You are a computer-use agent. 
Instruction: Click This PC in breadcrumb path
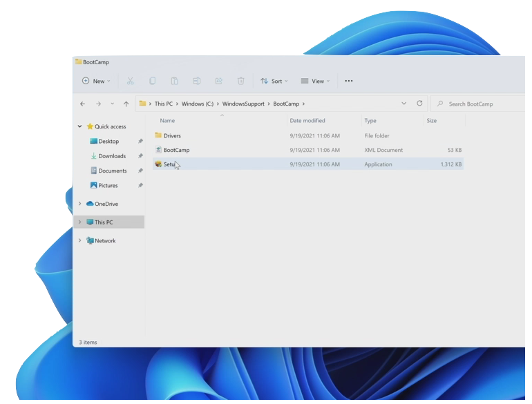pos(164,104)
